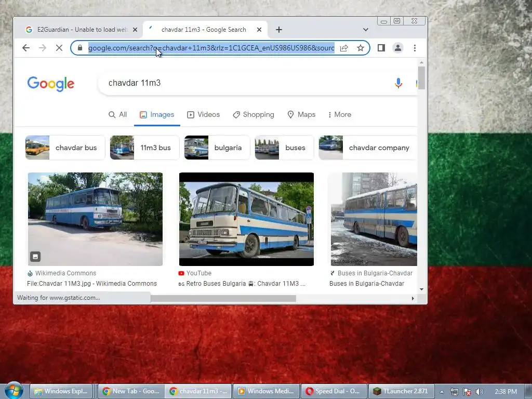Filter by the 'chavdar bus' chip
The width and height of the screenshot is (532, 399).
65,148
